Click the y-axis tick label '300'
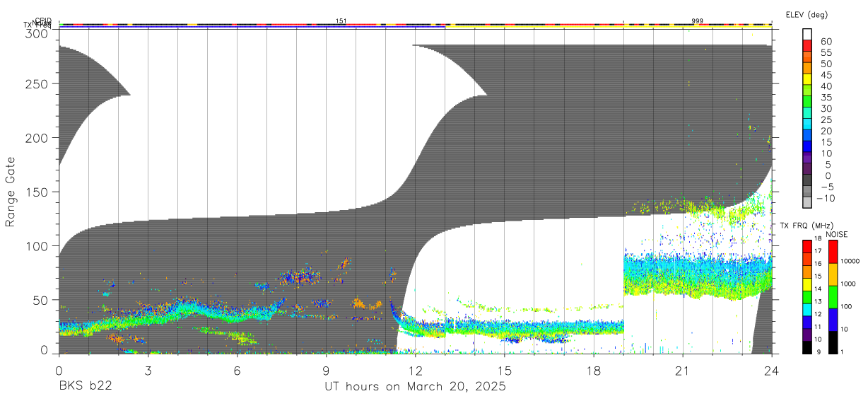 click(x=37, y=33)
